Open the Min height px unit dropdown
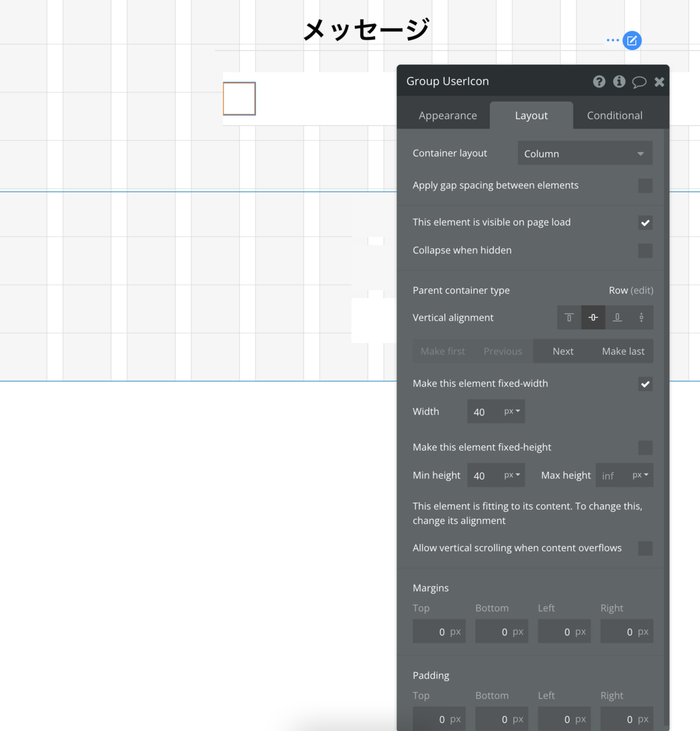 [512, 476]
